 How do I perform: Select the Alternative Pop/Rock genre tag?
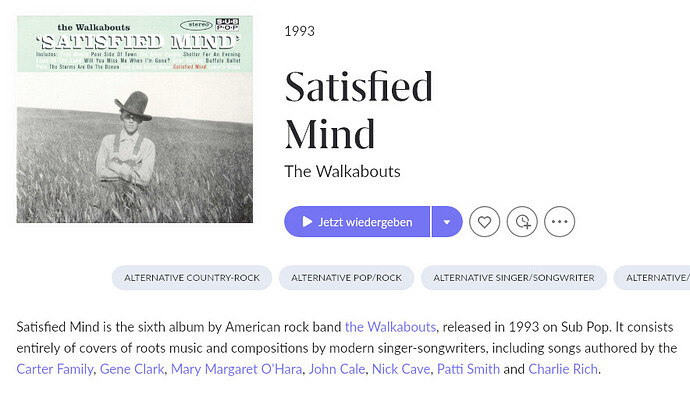[345, 277]
